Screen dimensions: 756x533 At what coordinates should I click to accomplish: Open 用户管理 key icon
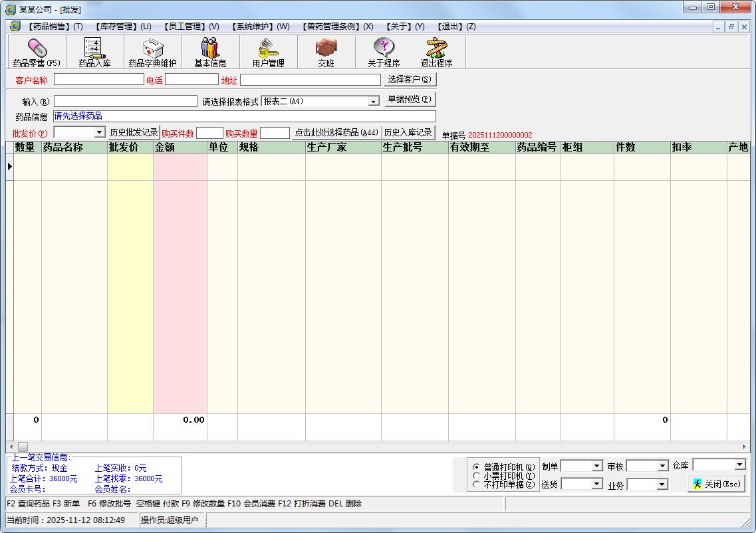268,52
